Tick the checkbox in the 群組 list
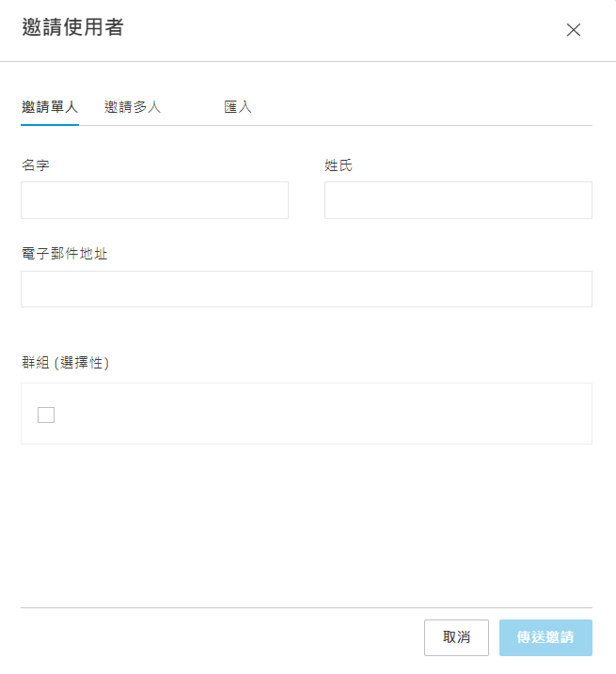The image size is (616, 674). (46, 415)
